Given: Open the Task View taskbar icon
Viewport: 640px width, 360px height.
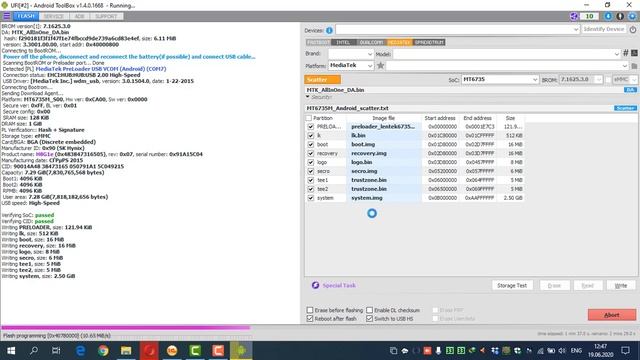Looking at the screenshot, I should 56,351.
